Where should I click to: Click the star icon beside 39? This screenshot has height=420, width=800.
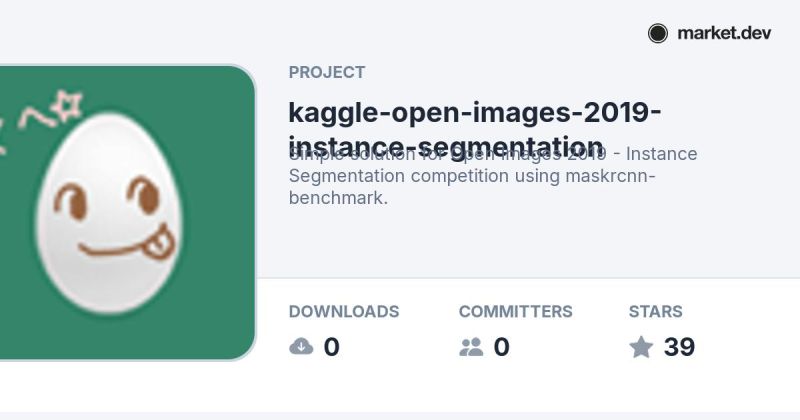(641, 347)
